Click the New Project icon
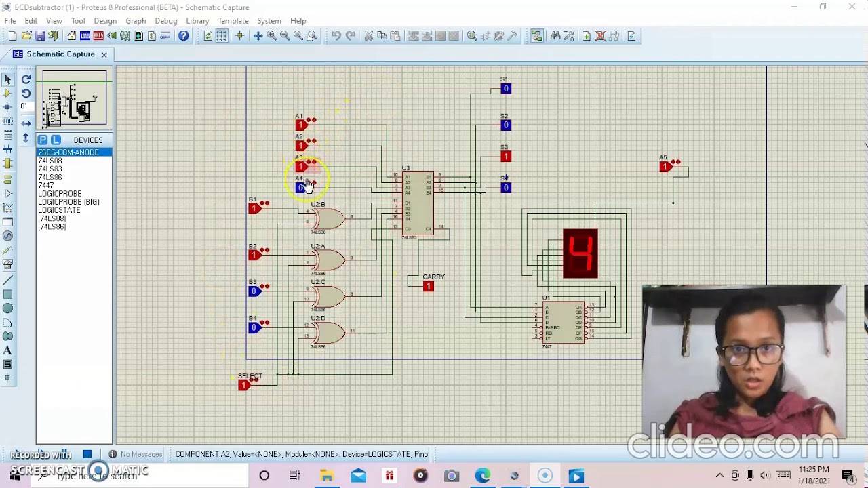Image resolution: width=868 pixels, height=488 pixels. 12,36
